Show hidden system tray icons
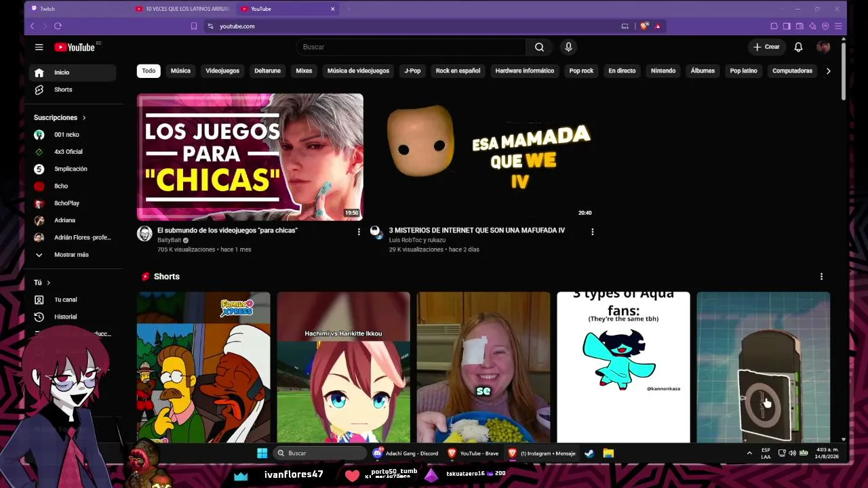 point(749,453)
